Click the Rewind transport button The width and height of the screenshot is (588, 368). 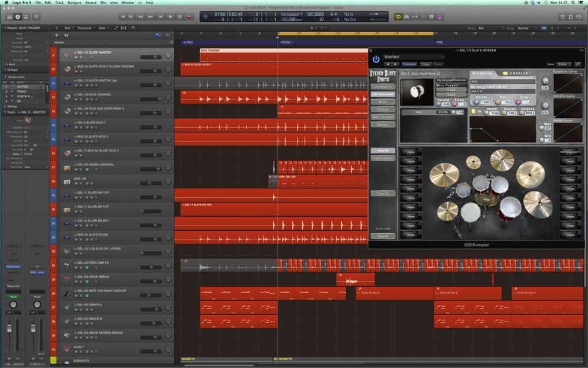[141, 17]
